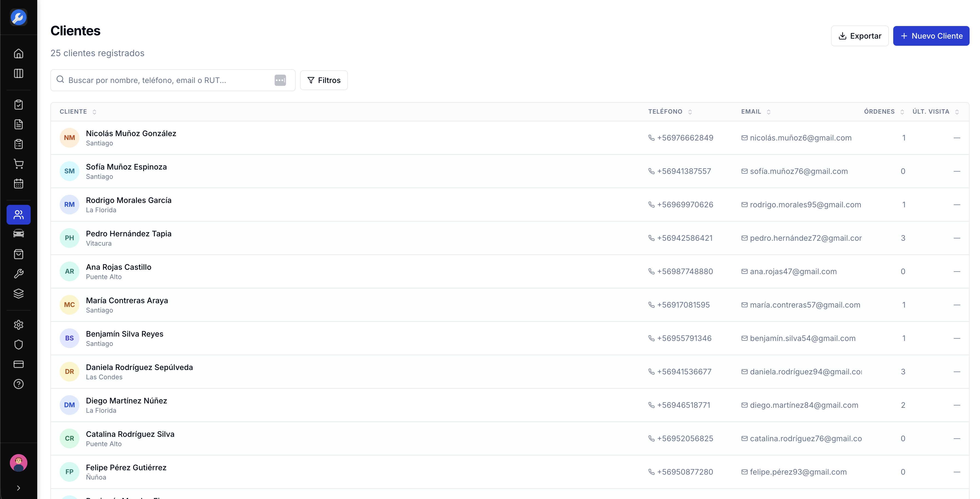Select the clients people icon

[x=18, y=215]
